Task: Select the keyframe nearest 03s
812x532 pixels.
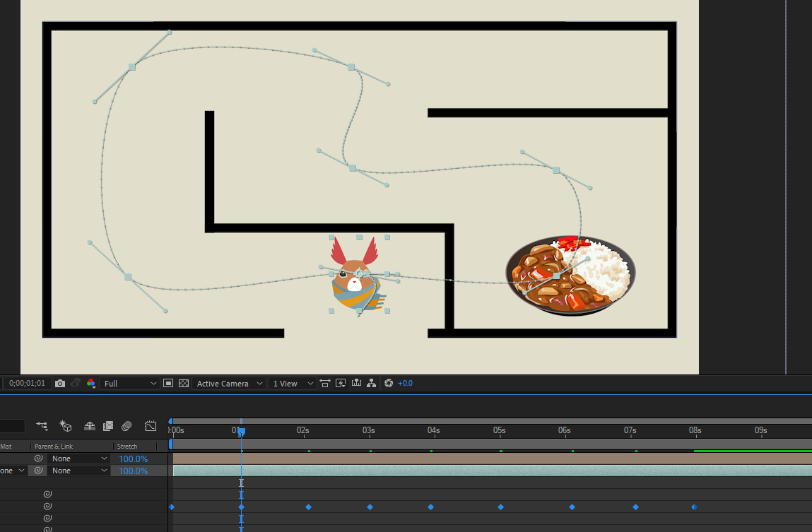Action: pos(370,507)
